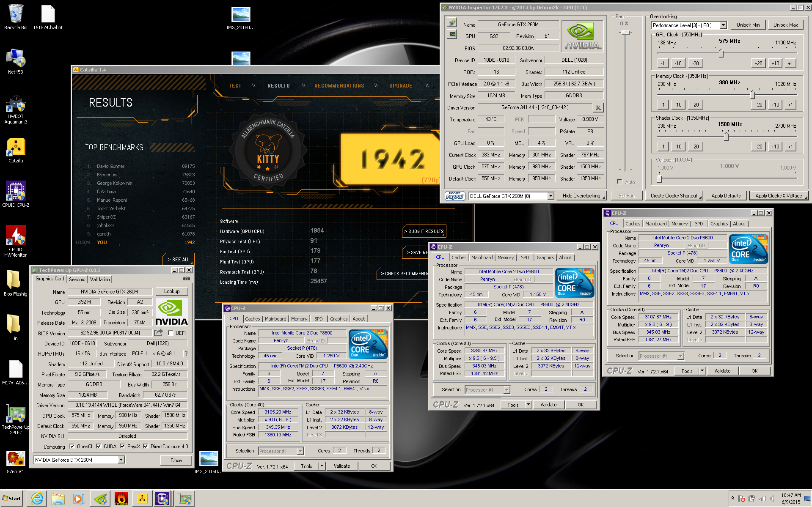Open the 161874.hwbot file icon
This screenshot has width=812, height=507.
(48, 17)
